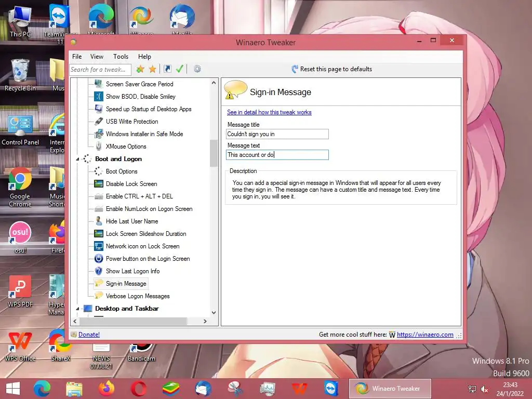The height and width of the screenshot is (399, 532).
Task: Select the Show BSOD, Disable Smiley icon
Action: tap(99, 96)
